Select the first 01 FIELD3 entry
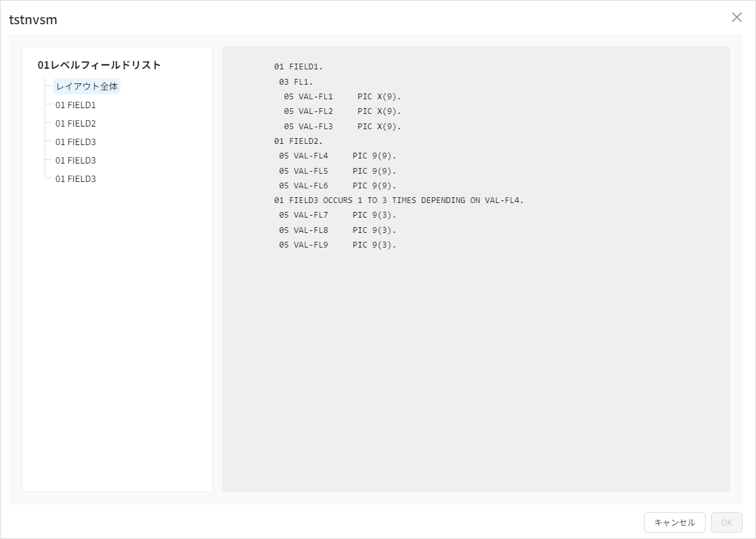This screenshot has width=756, height=539. point(76,141)
